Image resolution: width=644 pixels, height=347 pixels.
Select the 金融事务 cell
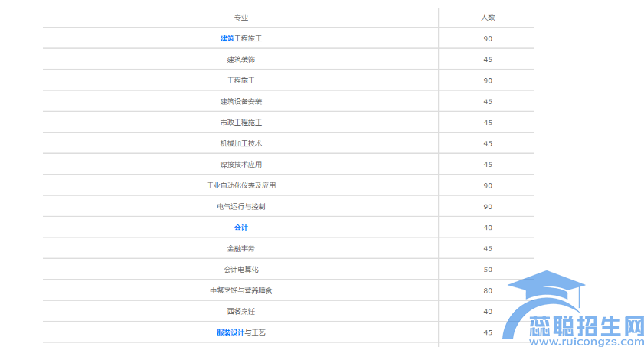[241, 248]
